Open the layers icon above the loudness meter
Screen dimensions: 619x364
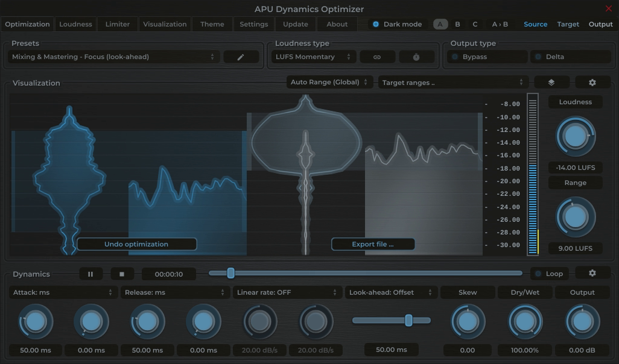click(551, 82)
